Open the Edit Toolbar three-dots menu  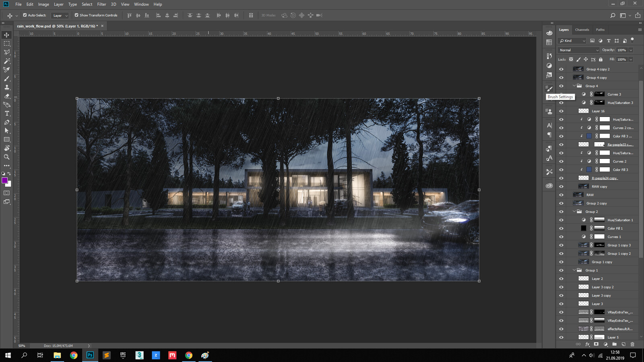point(7,165)
